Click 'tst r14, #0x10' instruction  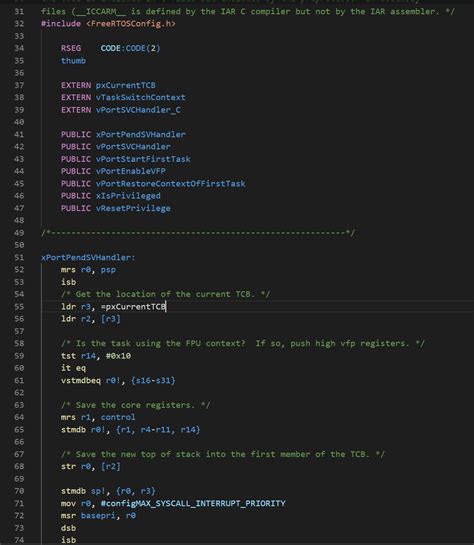(96, 356)
